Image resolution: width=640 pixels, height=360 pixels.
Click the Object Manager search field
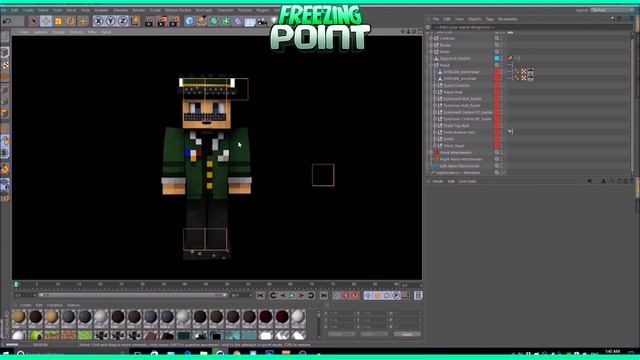pos(531,27)
